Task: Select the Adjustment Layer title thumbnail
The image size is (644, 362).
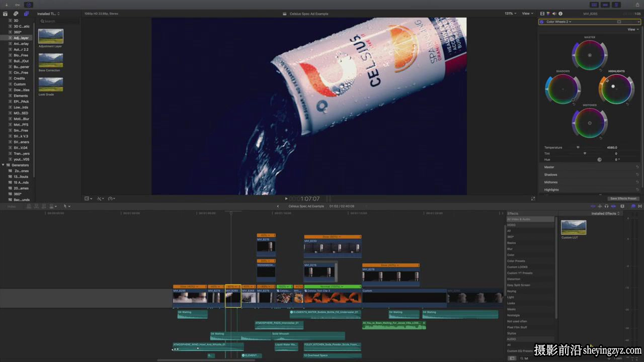Action: click(51, 36)
